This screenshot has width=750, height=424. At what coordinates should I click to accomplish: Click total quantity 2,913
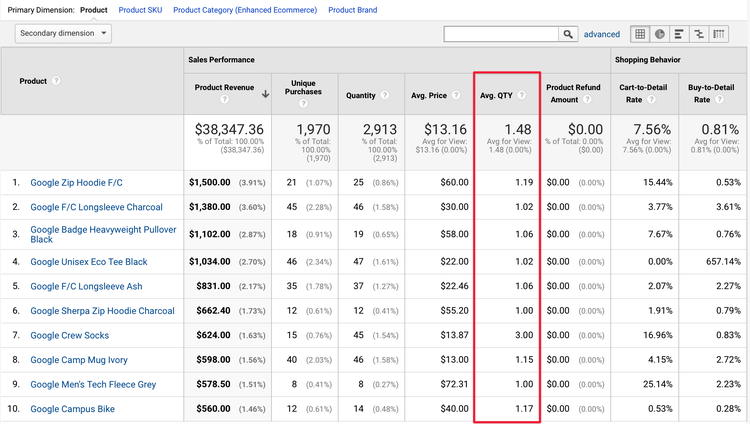coord(380,129)
